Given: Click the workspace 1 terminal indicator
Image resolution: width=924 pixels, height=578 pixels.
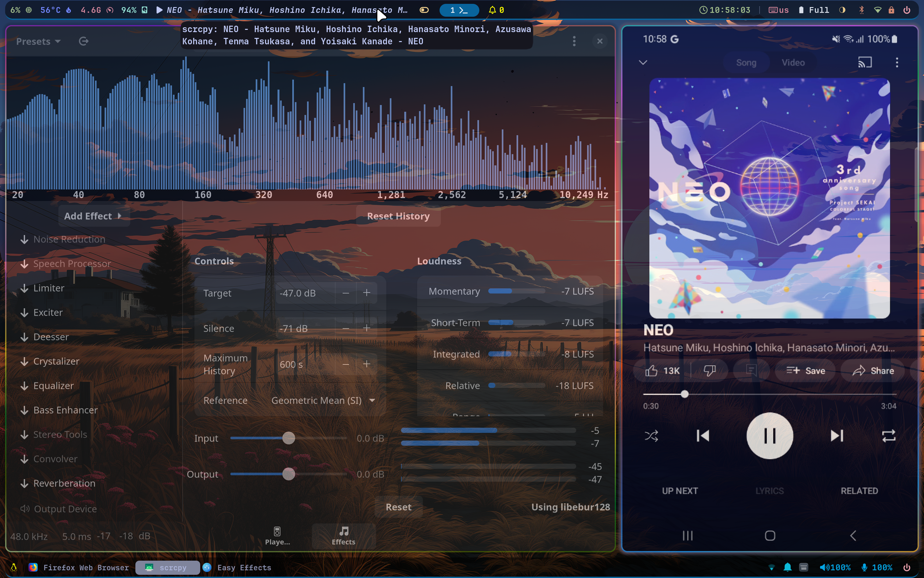Looking at the screenshot, I should click(x=459, y=10).
